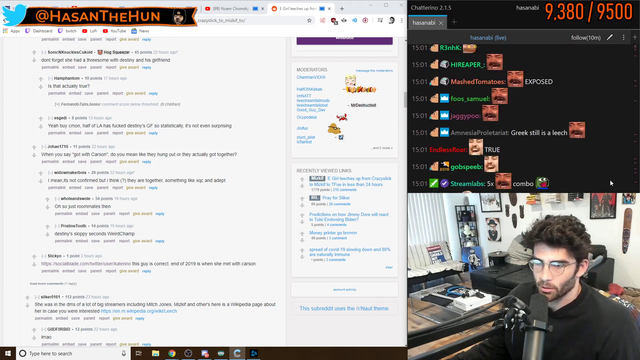Upvote widowmakerbois's comment
This screenshot has width=640, height=360.
pos(41,173)
